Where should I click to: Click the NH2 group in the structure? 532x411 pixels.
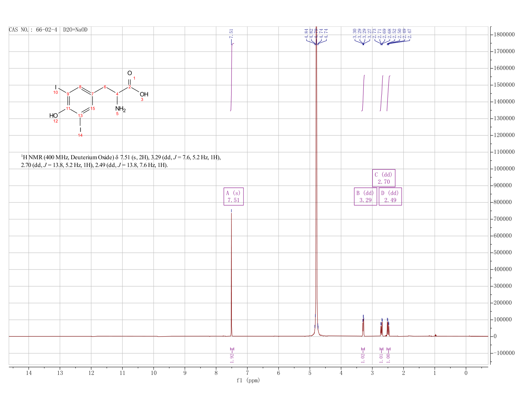coord(120,109)
